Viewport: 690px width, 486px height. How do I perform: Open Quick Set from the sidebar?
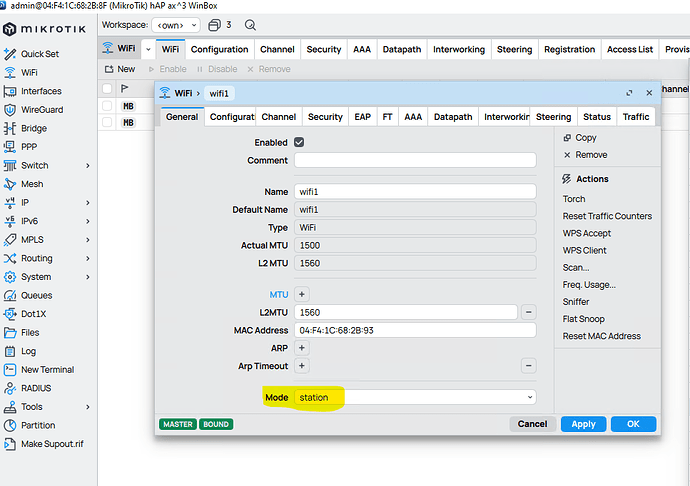click(x=31, y=54)
